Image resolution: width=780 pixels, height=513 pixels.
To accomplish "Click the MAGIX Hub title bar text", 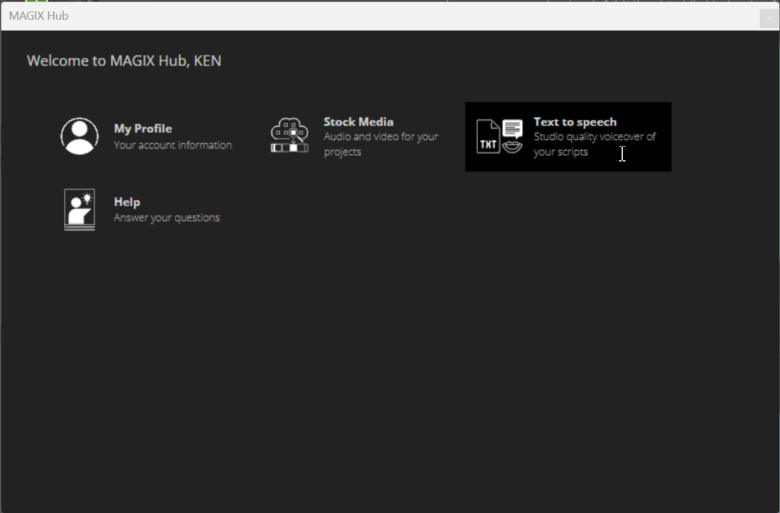I will pos(39,16).
